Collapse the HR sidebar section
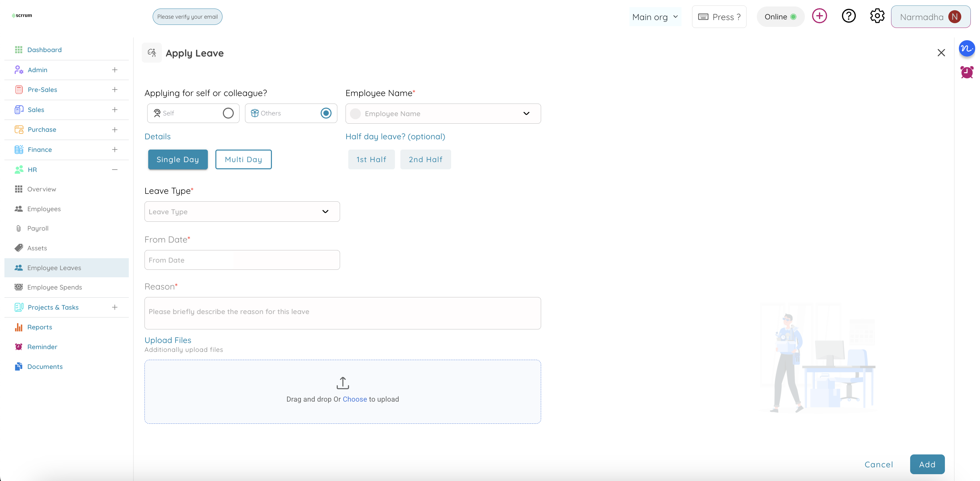The height and width of the screenshot is (481, 980). point(114,170)
